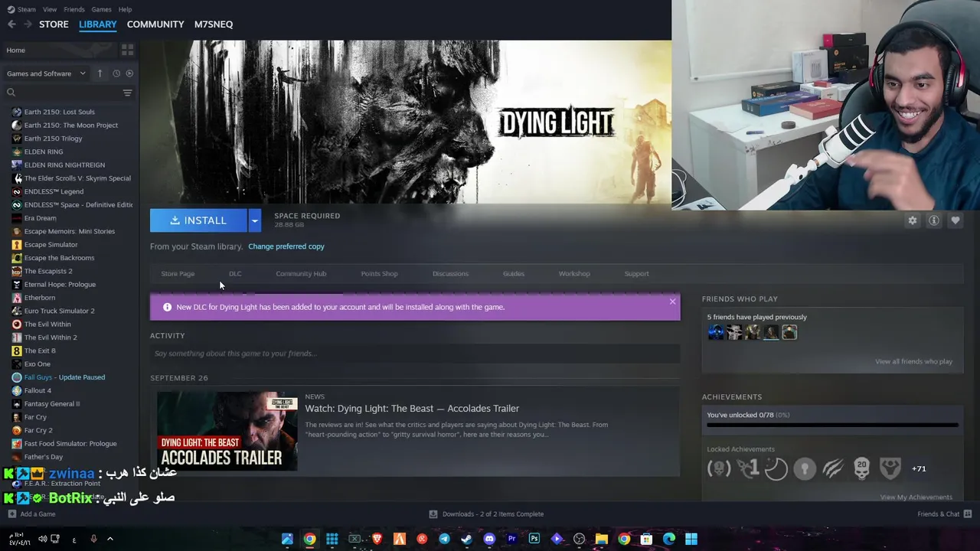Screen dimensions: 980x551
Task: Open the Support tab
Action: [x=636, y=273]
